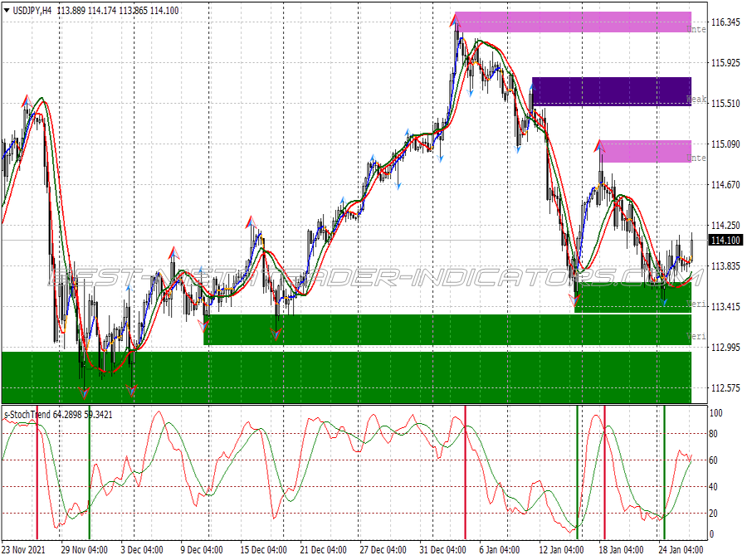The height and width of the screenshot is (560, 747).
Task: Select the buy arrow below the 15 Dec low
Action: [x=276, y=334]
